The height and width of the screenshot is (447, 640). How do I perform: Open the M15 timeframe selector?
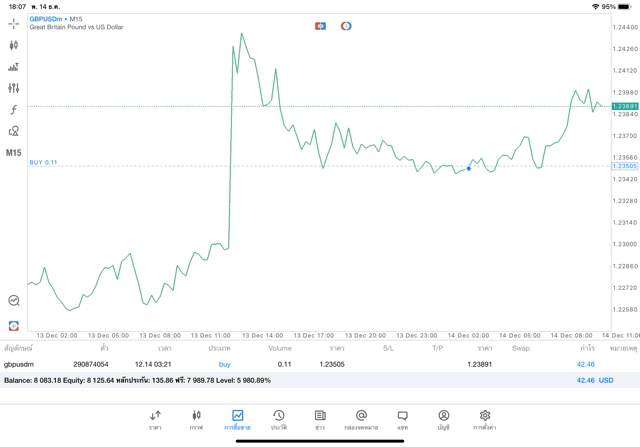13,153
